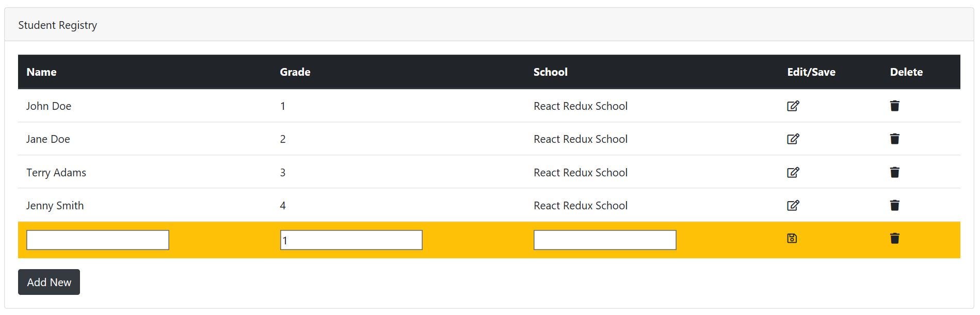Delete John Doe from registry
980x315 pixels.
895,106
